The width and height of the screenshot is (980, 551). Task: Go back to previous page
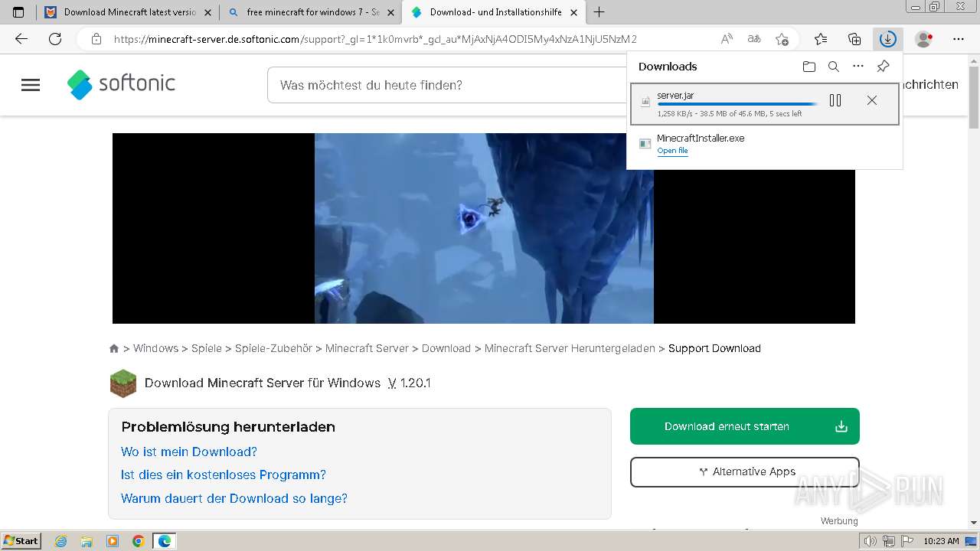(21, 39)
